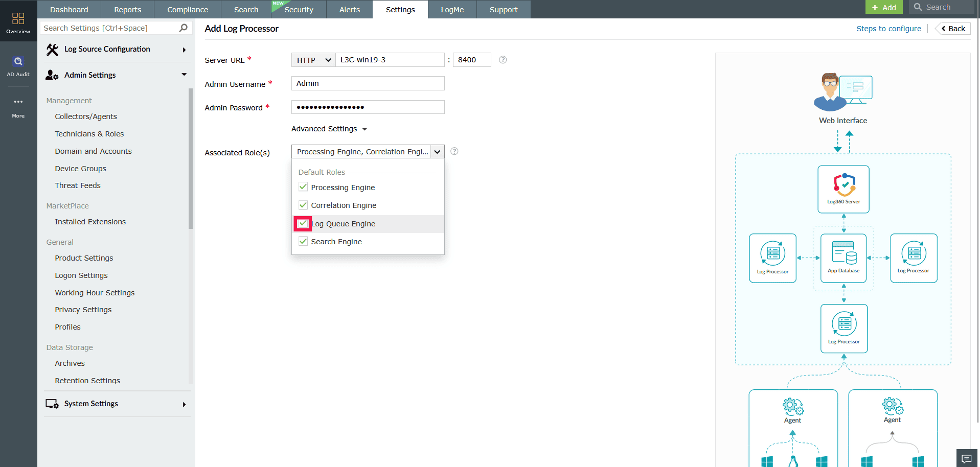
Task: Click the Web Interface user illustration
Action: tap(843, 92)
